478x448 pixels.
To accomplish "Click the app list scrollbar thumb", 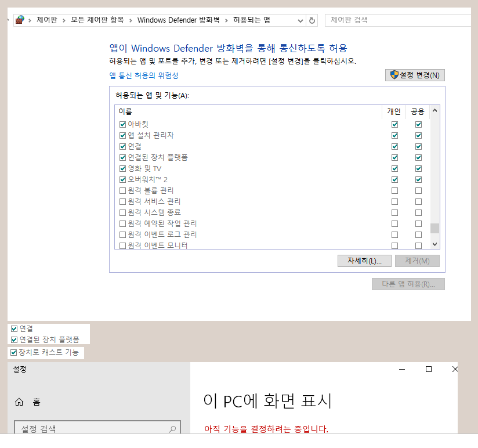I will pyautogui.click(x=434, y=228).
